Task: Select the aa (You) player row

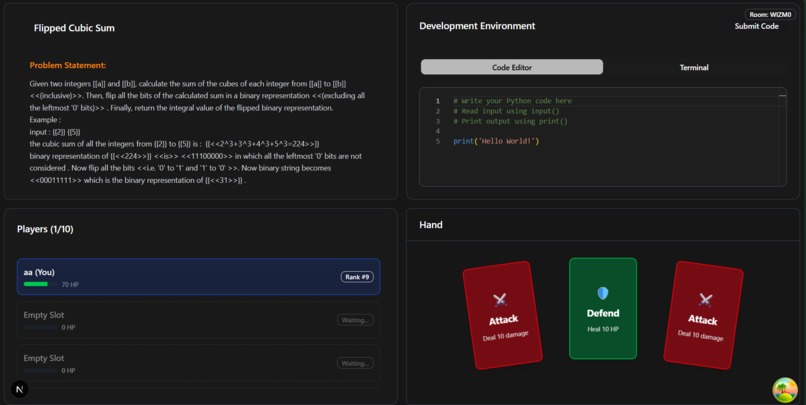Action: [198, 277]
